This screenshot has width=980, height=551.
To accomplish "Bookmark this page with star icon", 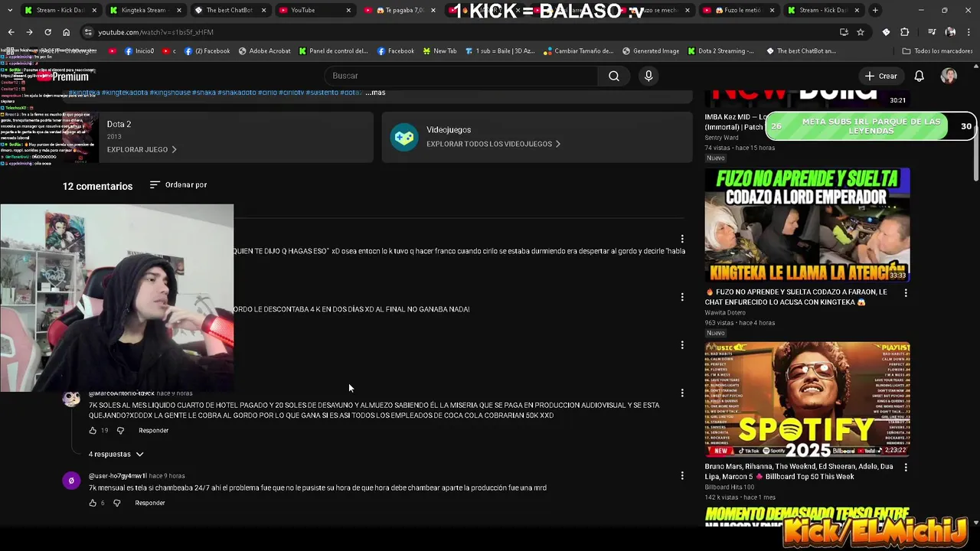I will coord(861,32).
